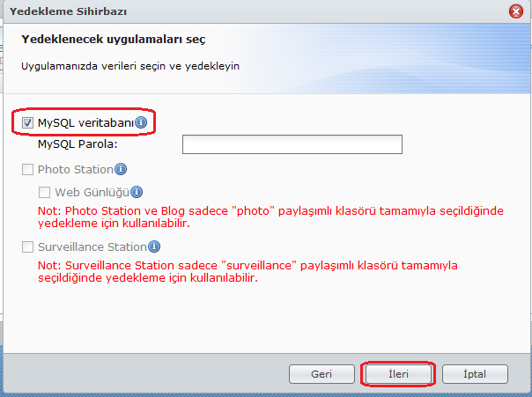Click the info icon next to MySQL veritabanı
The width and height of the screenshot is (532, 397).
coord(141,123)
